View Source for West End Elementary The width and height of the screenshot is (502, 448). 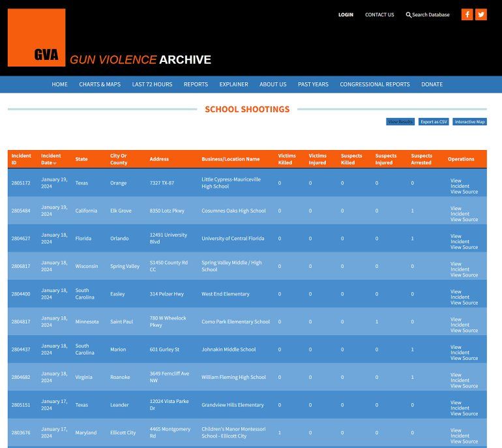pos(464,303)
